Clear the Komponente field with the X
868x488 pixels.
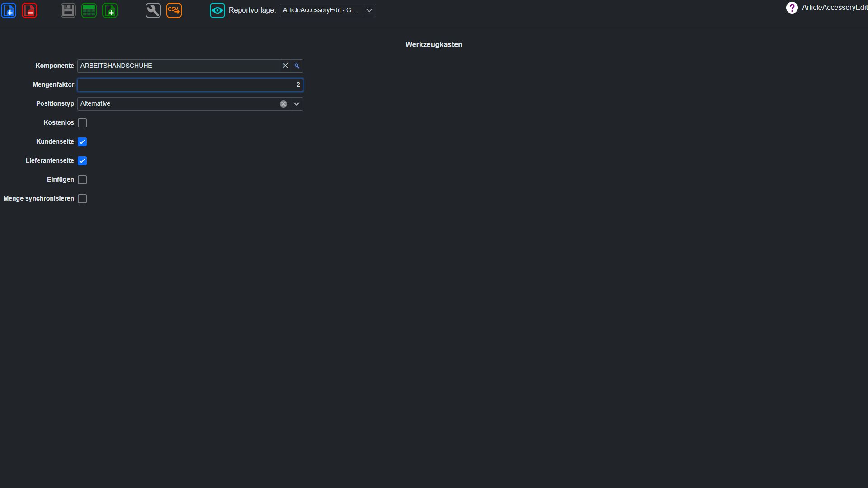pyautogui.click(x=285, y=66)
